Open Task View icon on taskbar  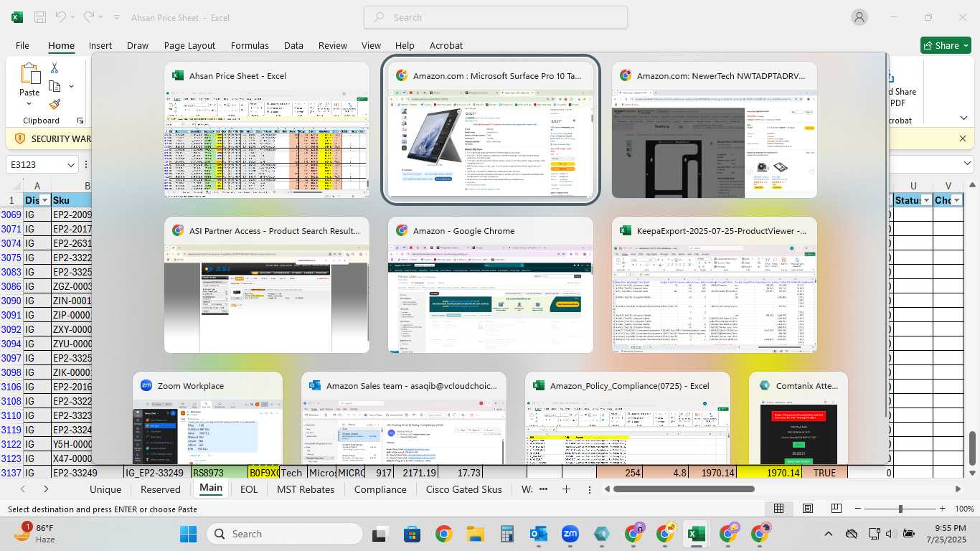click(380, 534)
